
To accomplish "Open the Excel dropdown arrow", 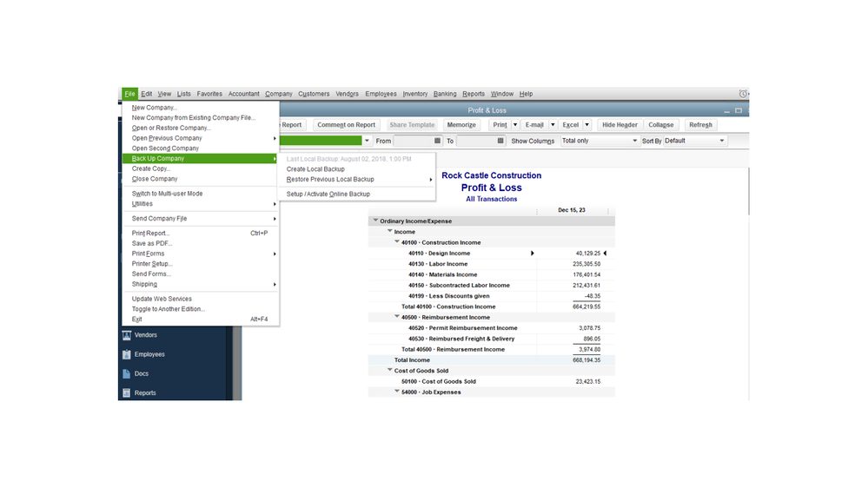I will point(586,125).
